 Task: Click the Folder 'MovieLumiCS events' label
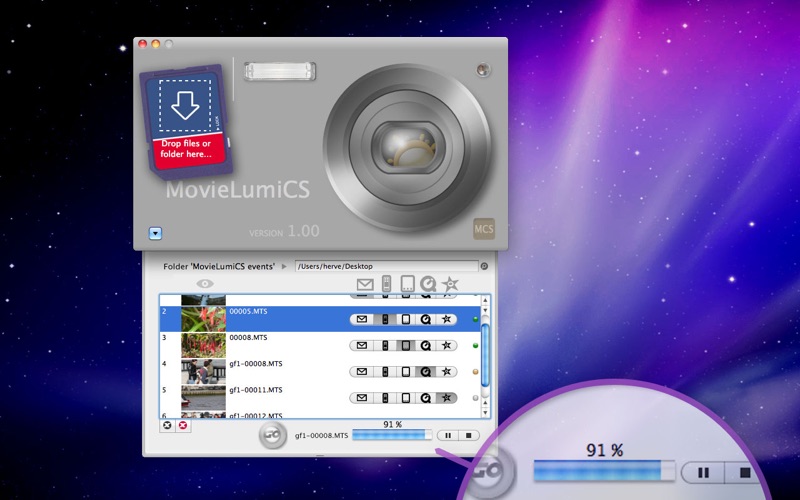219,266
